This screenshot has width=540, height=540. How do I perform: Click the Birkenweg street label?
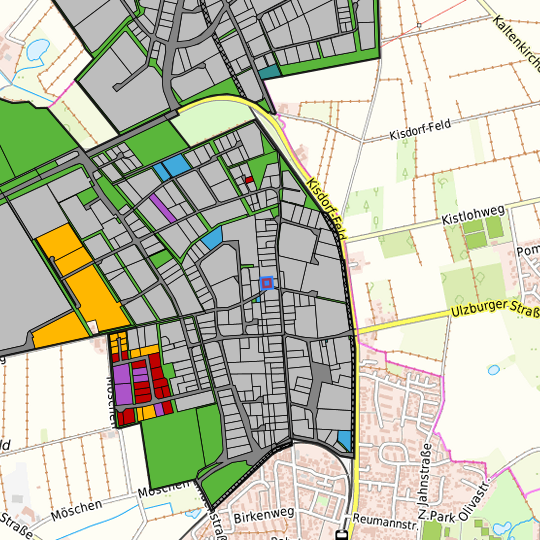click(264, 516)
